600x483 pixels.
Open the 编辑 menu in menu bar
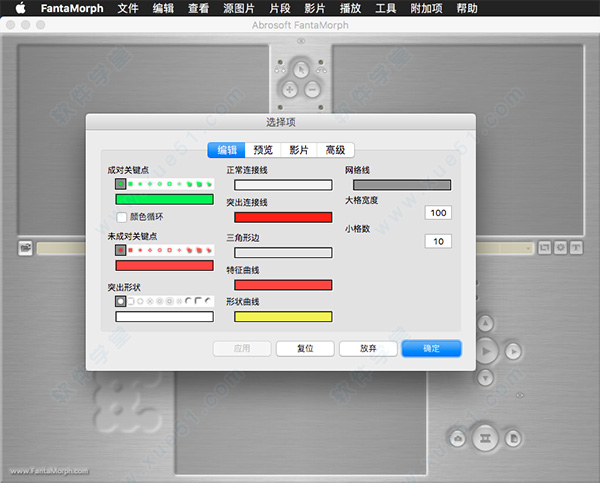coord(163,8)
